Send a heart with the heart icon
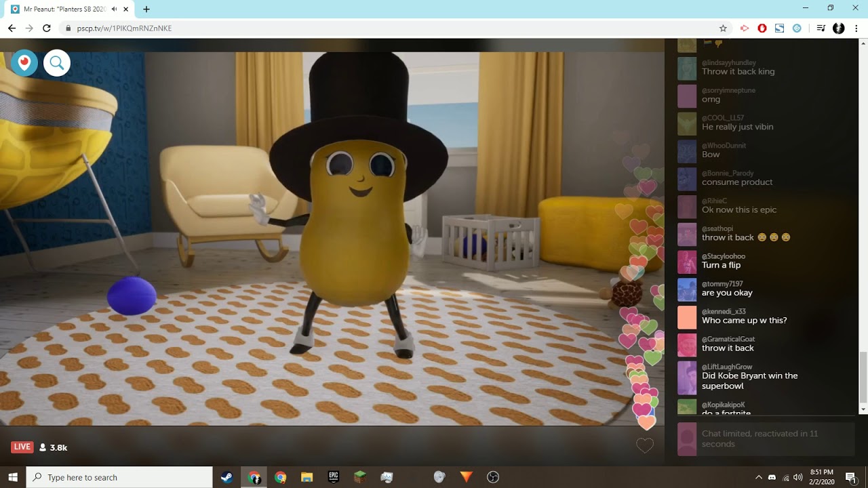This screenshot has width=868, height=488. tap(645, 445)
